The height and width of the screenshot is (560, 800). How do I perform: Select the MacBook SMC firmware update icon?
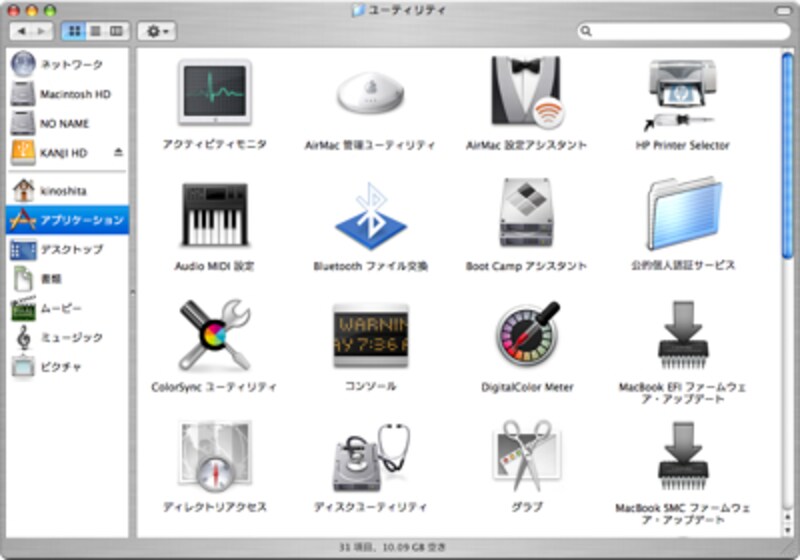point(683,456)
